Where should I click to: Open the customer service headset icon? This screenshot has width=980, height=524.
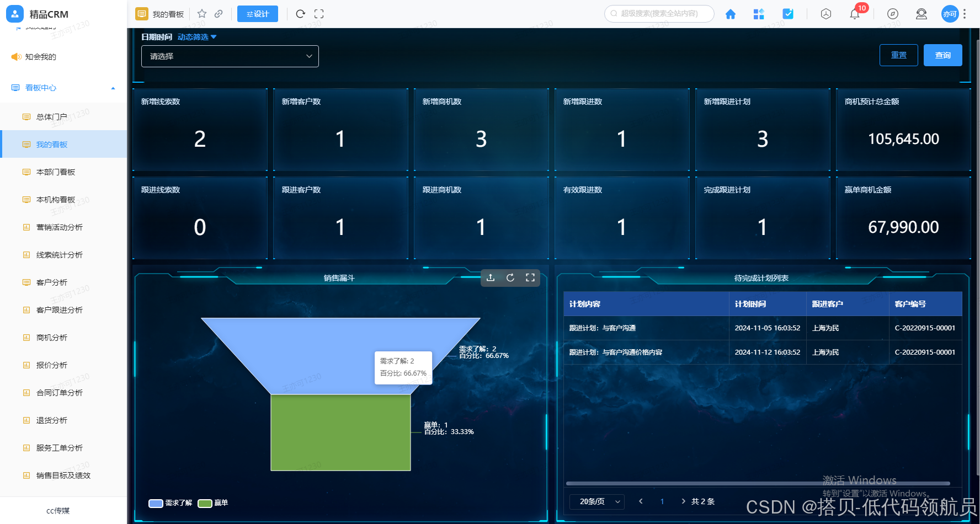coord(921,14)
